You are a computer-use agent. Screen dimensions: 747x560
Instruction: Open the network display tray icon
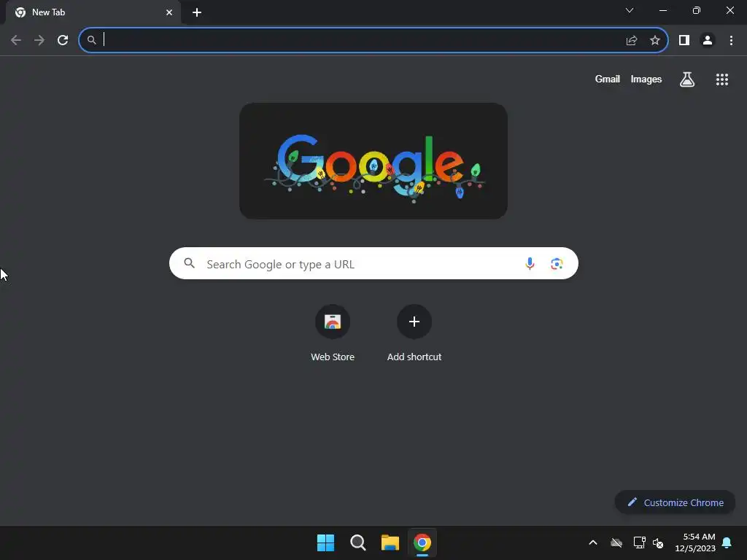(639, 542)
